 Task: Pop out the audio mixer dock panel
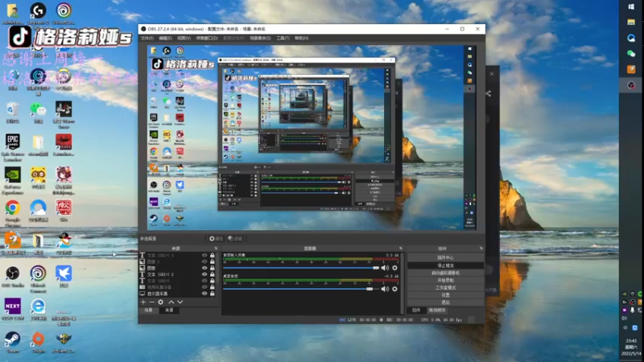tap(401, 249)
